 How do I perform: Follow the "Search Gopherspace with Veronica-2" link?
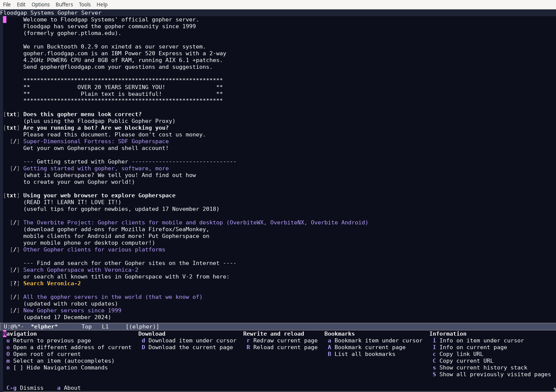tap(81, 270)
